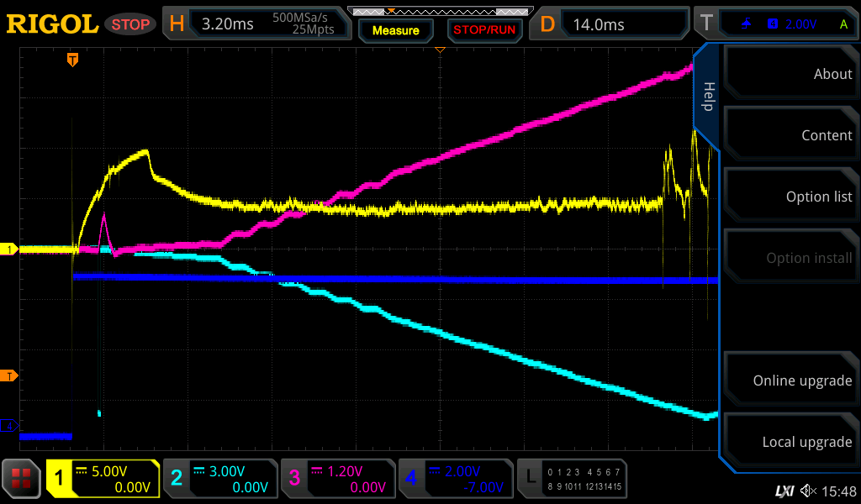This screenshot has height=504, width=861.
Task: Select the channel 1 ground level marker
Action: (x=10, y=249)
